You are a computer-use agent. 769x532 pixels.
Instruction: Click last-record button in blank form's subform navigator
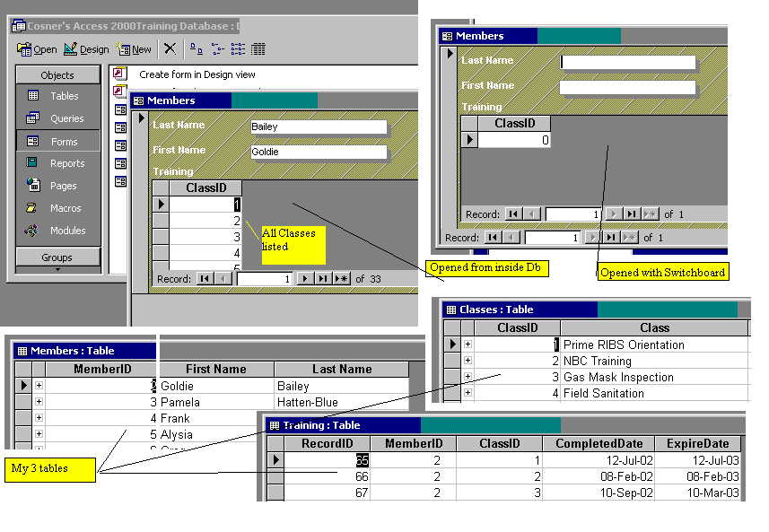(x=632, y=214)
